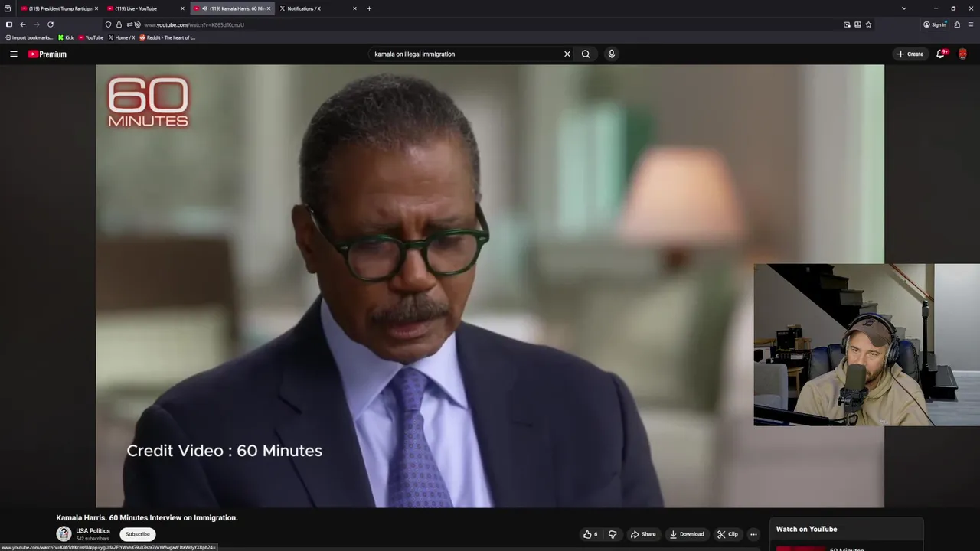Open more actions three-dot menu
Image resolution: width=980 pixels, height=551 pixels.
point(753,534)
